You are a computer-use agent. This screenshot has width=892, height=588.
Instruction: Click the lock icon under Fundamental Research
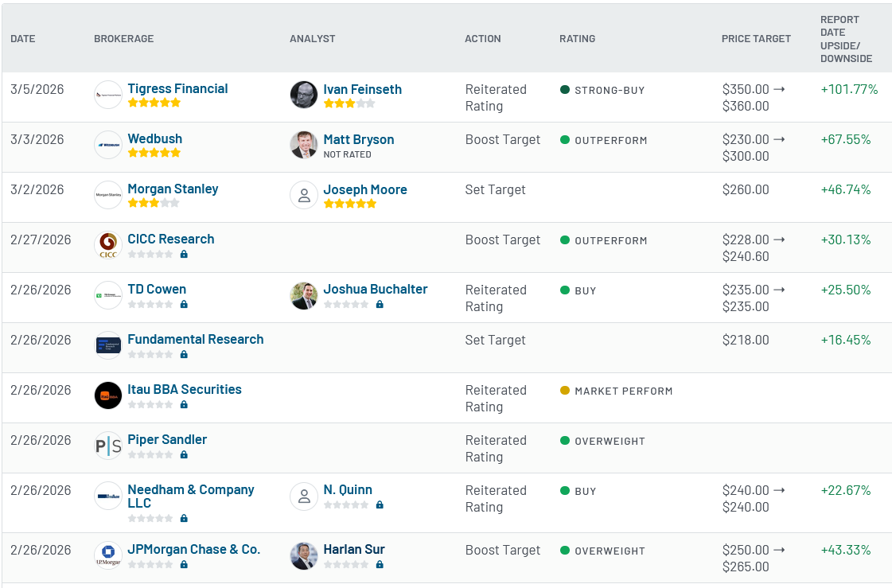coord(184,354)
